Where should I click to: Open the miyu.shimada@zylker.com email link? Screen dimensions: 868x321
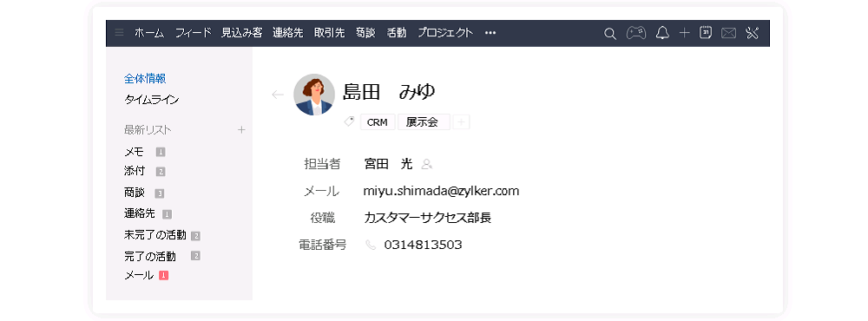(x=441, y=192)
